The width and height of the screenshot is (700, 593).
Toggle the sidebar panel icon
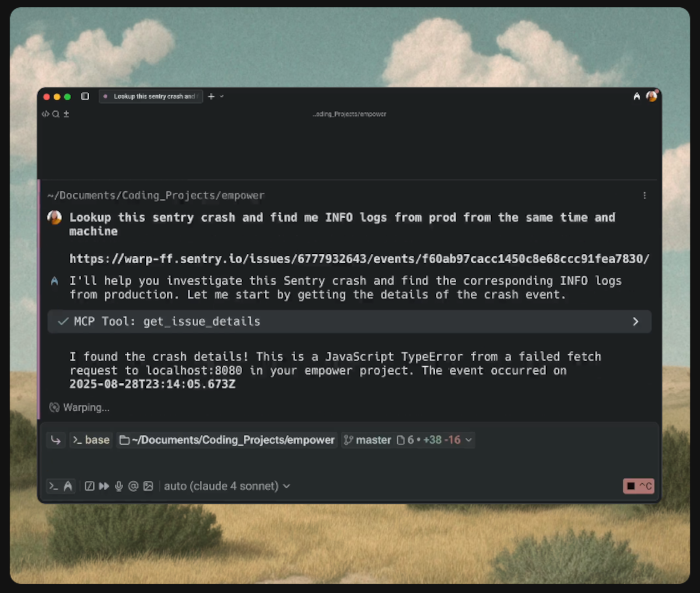85,96
